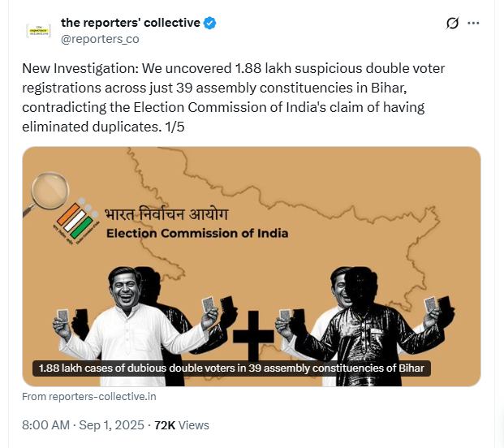Viewport: 504px width, 448px height.
Task: Open the Grok explain-post icon
Action: pos(452,24)
